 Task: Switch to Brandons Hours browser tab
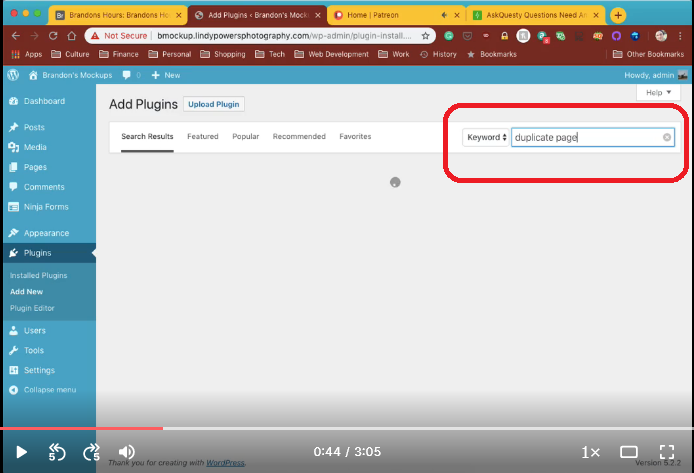(x=119, y=15)
